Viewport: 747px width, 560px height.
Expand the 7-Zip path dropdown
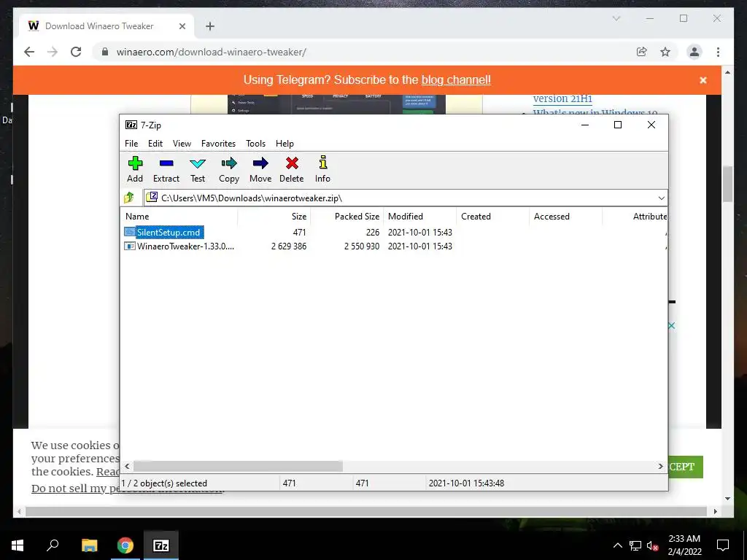[661, 198]
